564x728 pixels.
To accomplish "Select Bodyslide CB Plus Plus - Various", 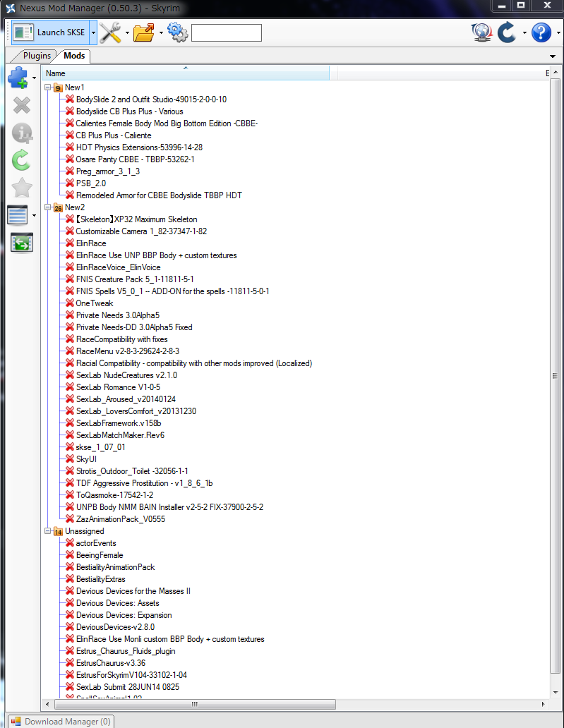I will point(130,111).
